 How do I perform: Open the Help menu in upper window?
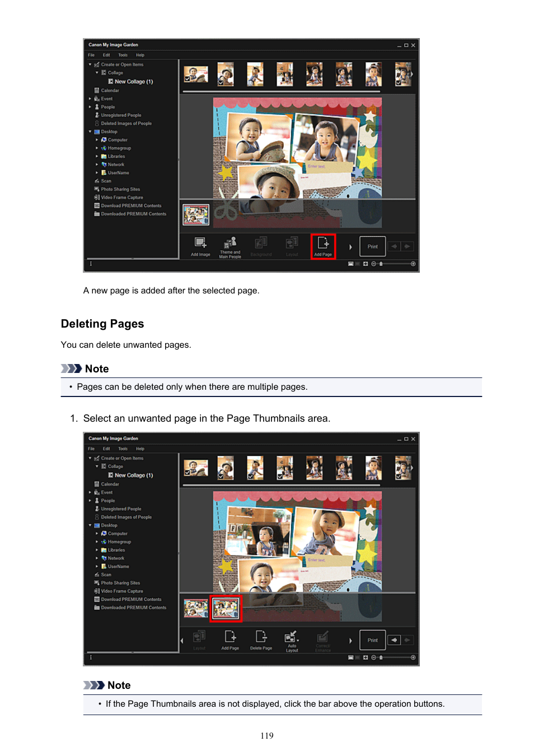click(140, 55)
